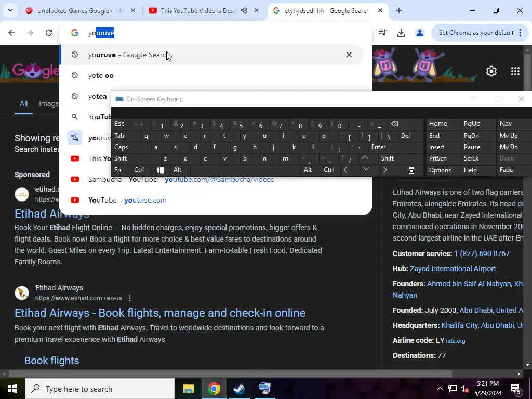Mute the audio icon on the YouTube tab
Screen dimensions: 532x399
pos(244,10)
